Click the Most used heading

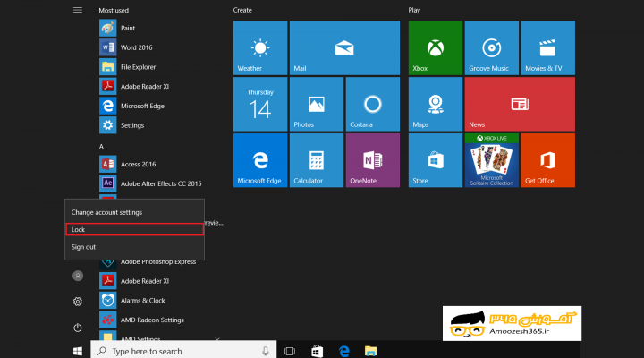114,10
